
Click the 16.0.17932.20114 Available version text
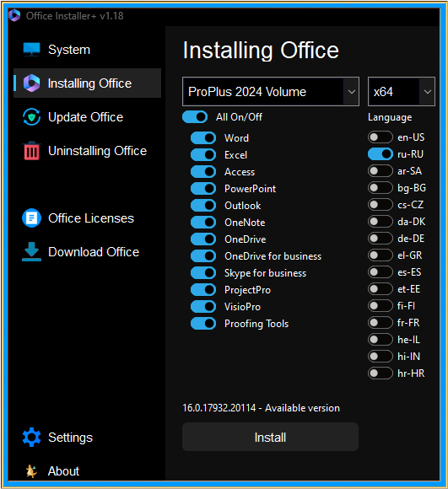point(261,408)
